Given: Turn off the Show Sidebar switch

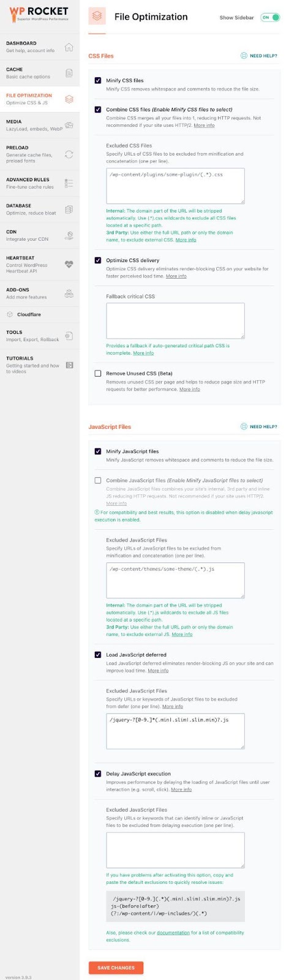Looking at the screenshot, I should pos(270,17).
